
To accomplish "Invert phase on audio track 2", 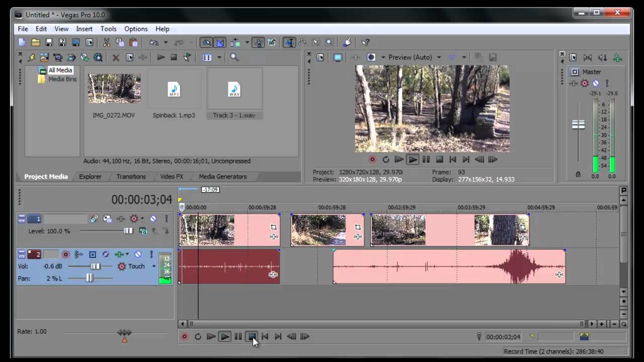I will [106, 254].
